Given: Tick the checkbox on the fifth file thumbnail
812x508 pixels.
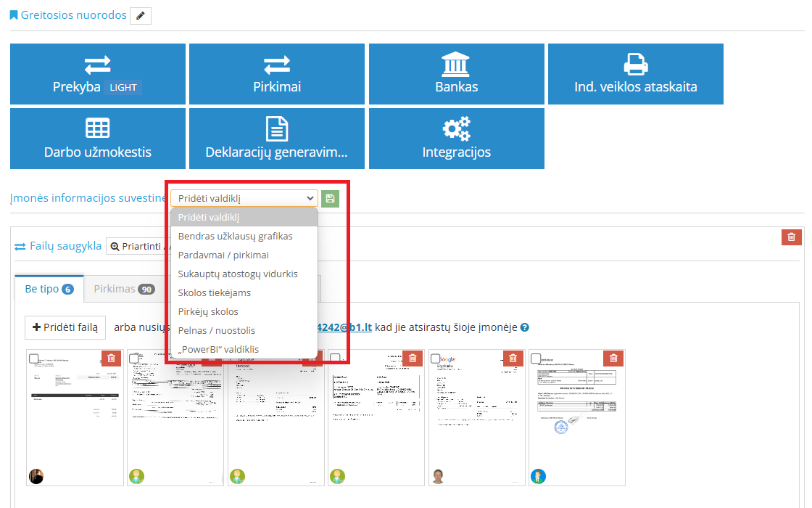Looking at the screenshot, I should click(x=436, y=359).
